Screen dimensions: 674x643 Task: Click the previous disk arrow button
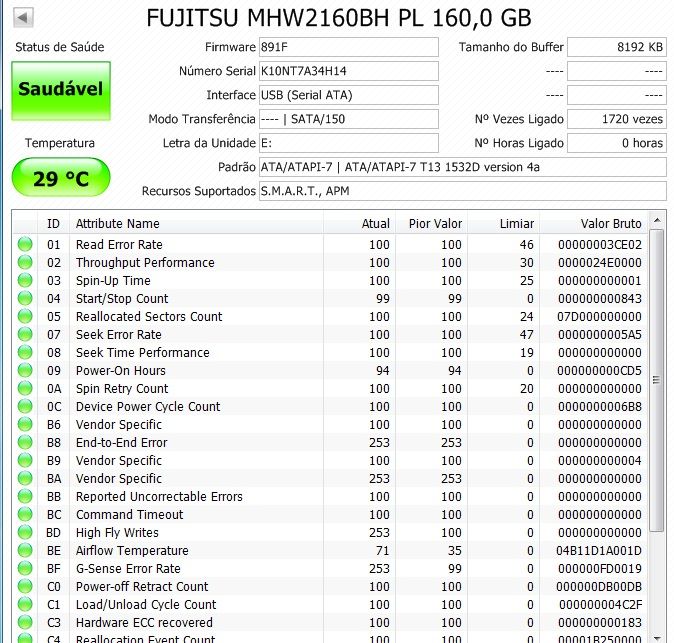(24, 18)
